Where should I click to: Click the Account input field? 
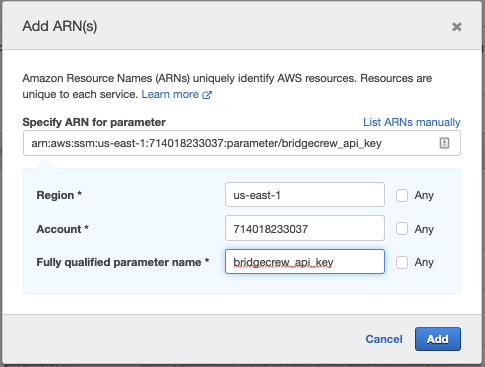click(x=305, y=228)
